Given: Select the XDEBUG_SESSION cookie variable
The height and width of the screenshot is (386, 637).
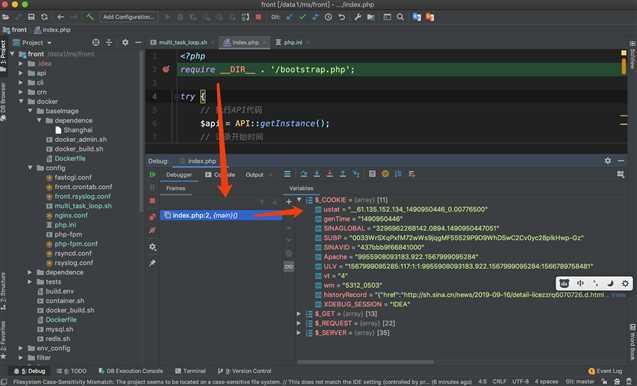Looking at the screenshot, I should [362, 304].
